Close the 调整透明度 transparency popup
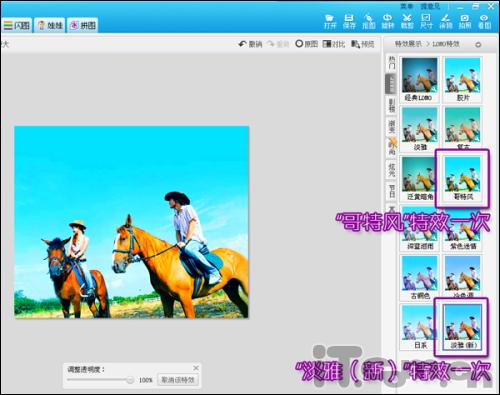500x395 pixels. tap(196, 368)
